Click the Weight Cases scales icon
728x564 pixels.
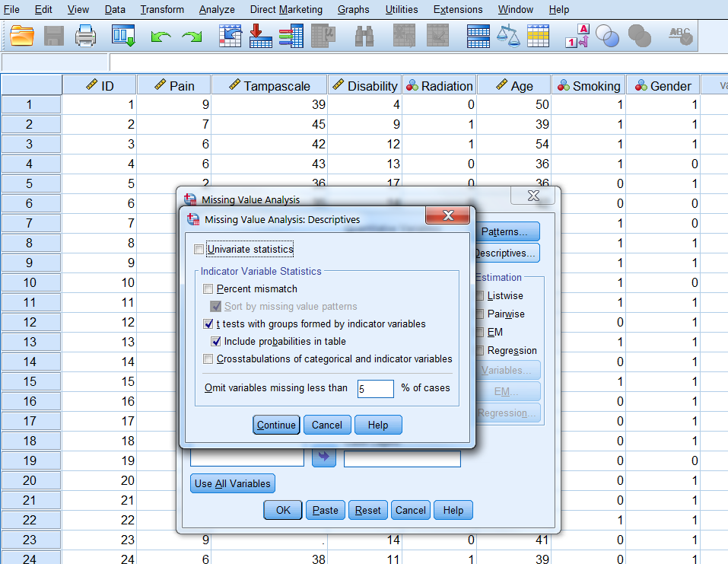507,35
